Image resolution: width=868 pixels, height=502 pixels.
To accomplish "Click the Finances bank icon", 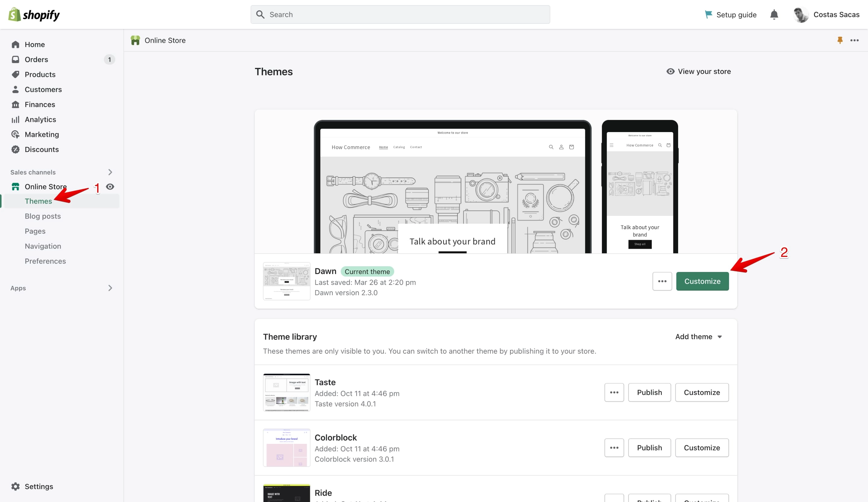I will [15, 104].
